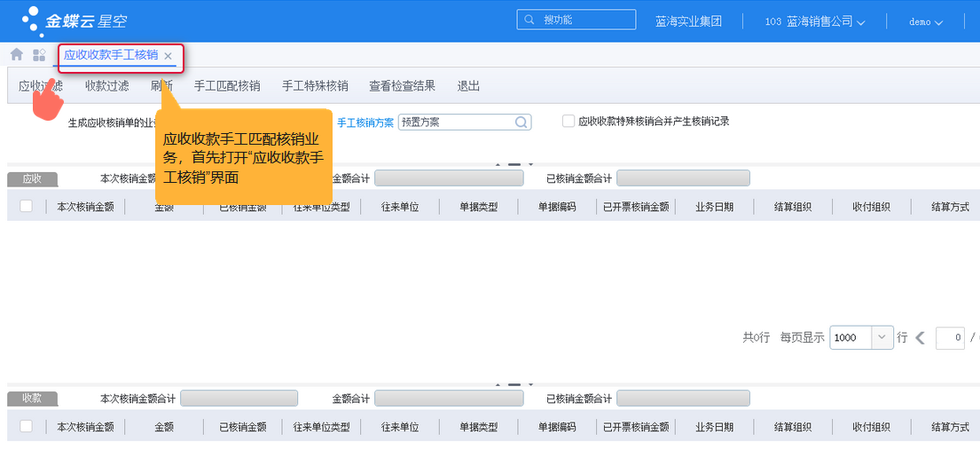Image resolution: width=980 pixels, height=466 pixels.
Task: Click the search icon in 预置方案 field
Action: point(521,122)
